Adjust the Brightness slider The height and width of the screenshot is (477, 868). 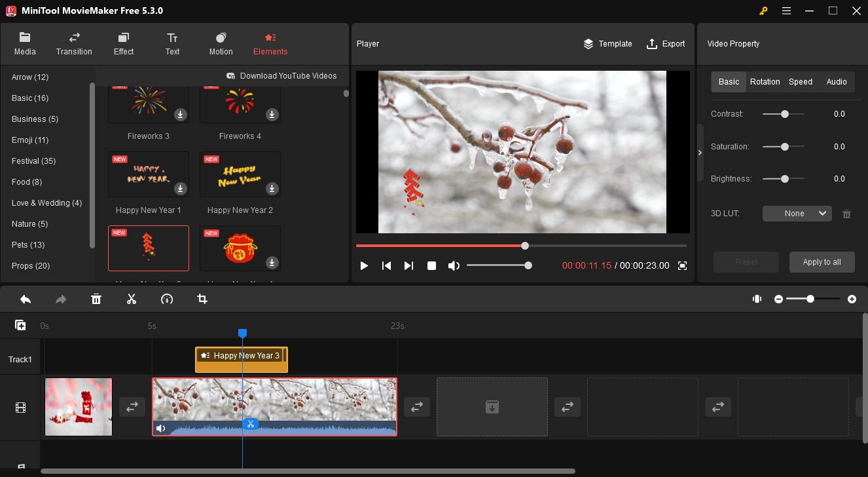click(x=784, y=179)
